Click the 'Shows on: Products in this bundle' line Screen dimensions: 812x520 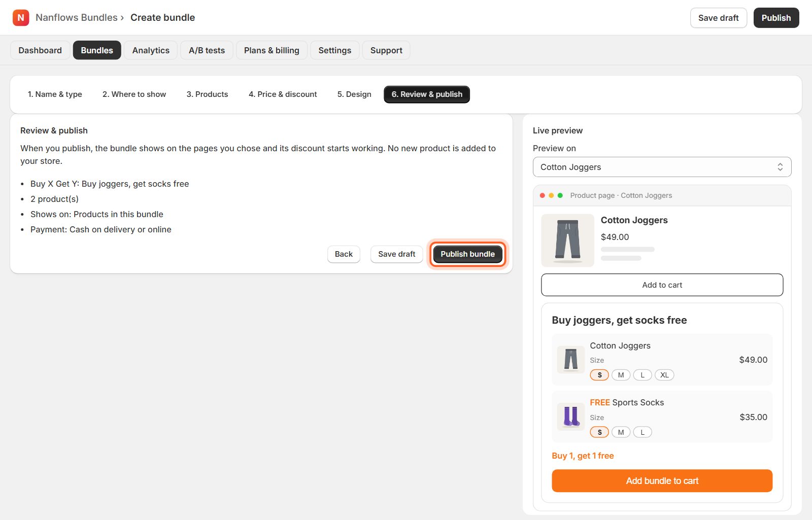click(x=97, y=214)
